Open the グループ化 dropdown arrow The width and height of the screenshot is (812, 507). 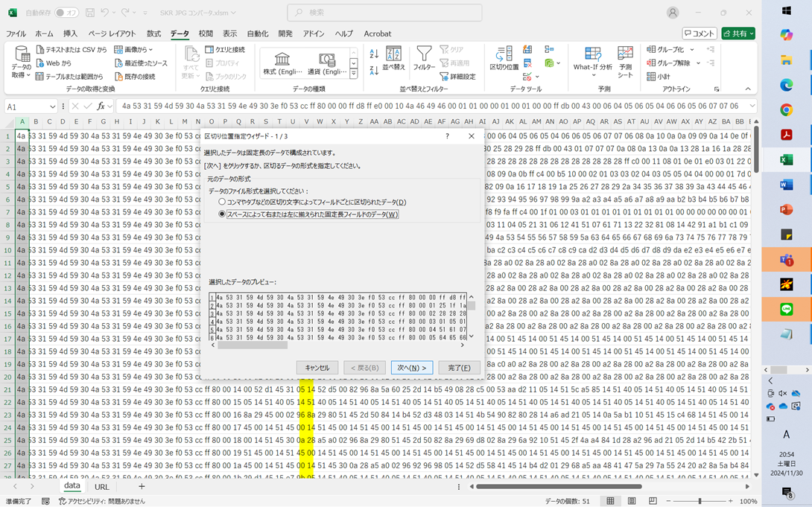[x=692, y=50]
